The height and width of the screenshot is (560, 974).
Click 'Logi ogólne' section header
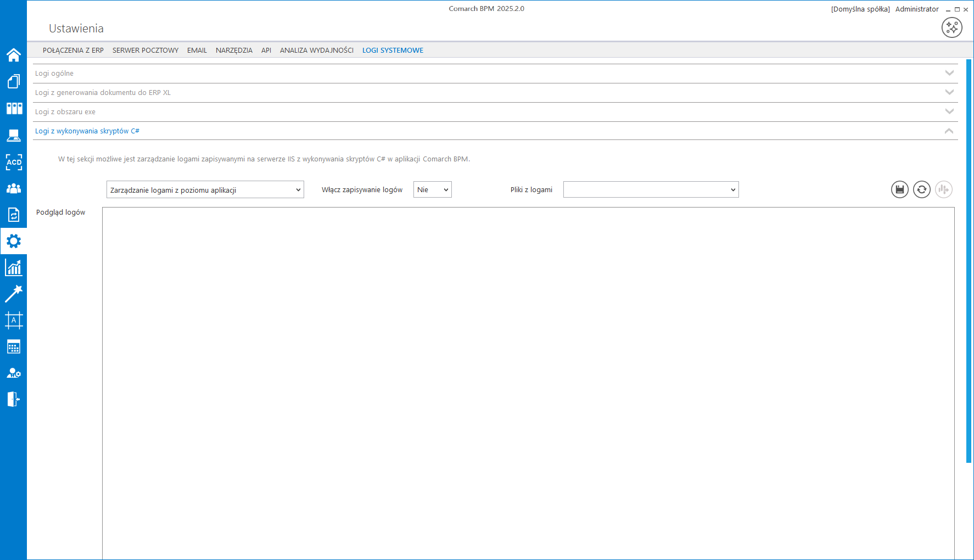tap(495, 74)
